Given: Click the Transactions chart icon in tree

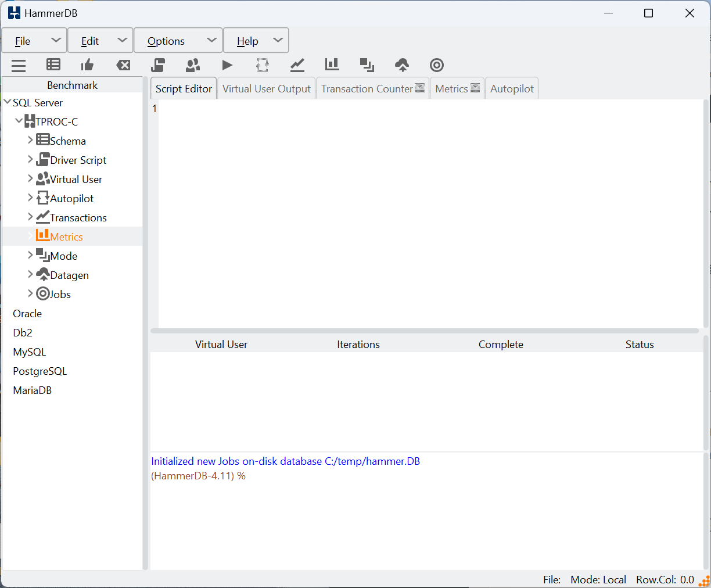Looking at the screenshot, I should (x=43, y=217).
